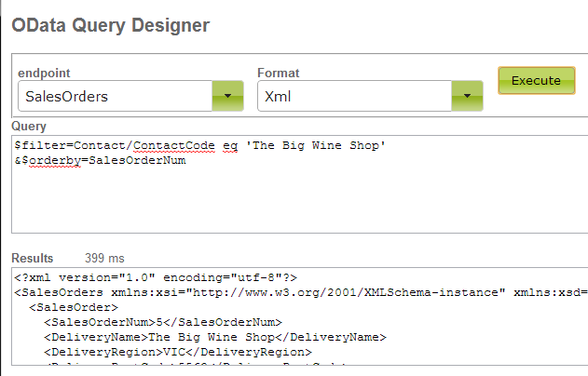Click the Query label
This screenshot has height=376, width=588.
click(29, 127)
